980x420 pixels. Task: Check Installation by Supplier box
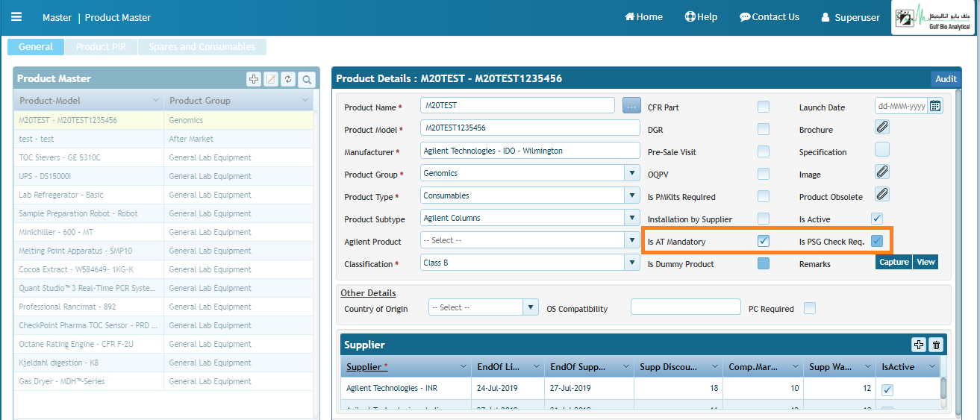coord(763,219)
